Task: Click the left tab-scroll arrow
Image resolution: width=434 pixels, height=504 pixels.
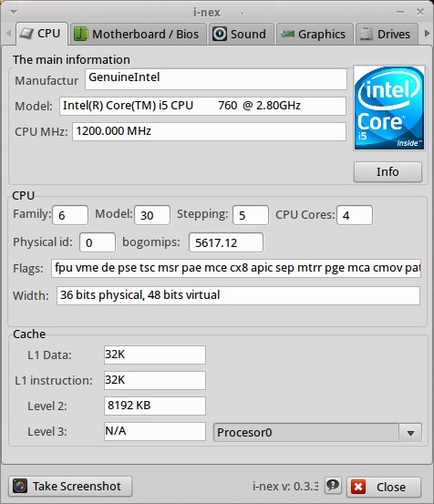Action: click(x=9, y=33)
